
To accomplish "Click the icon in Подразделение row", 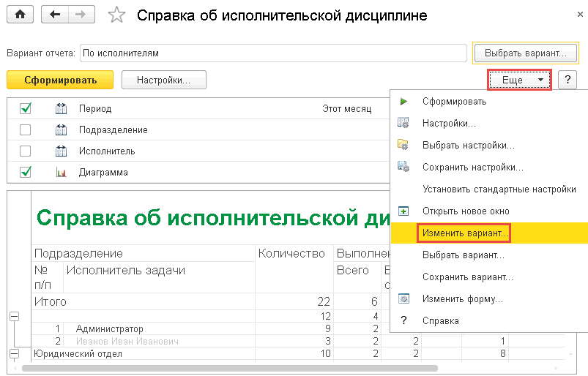I will pos(61,130).
